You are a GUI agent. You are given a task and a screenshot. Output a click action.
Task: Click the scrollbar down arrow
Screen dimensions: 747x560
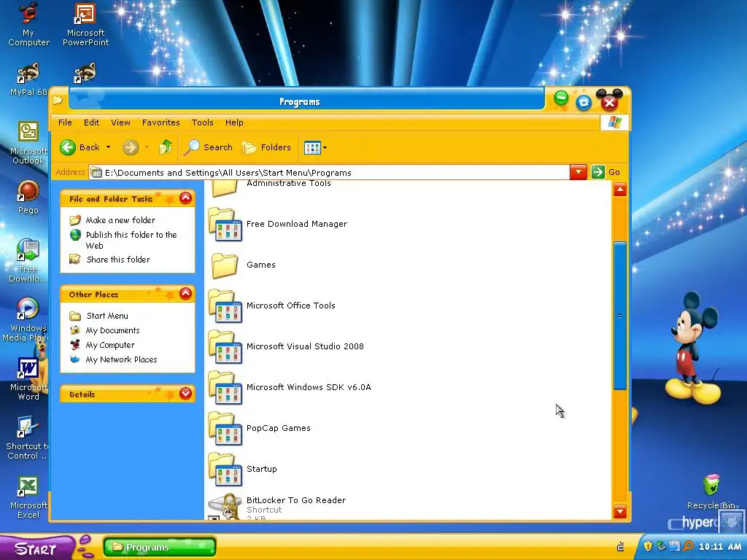620,511
